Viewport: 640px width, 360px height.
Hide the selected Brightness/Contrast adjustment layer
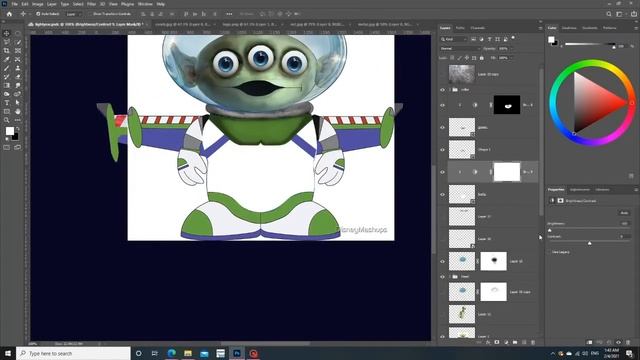click(442, 172)
